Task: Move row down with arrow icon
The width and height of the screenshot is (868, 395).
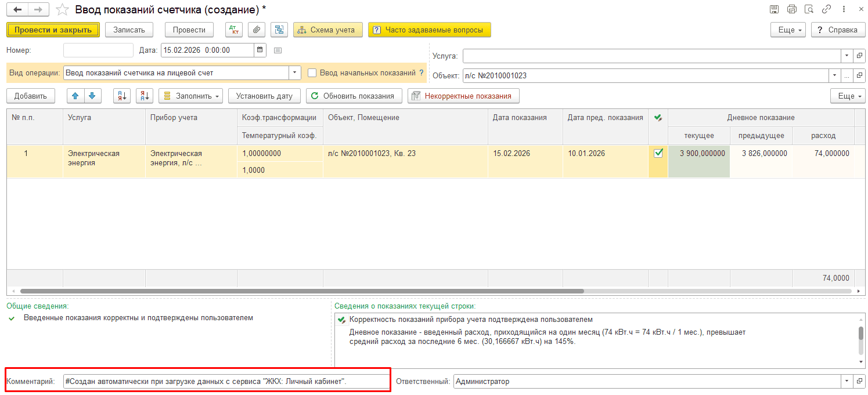Action: [92, 96]
